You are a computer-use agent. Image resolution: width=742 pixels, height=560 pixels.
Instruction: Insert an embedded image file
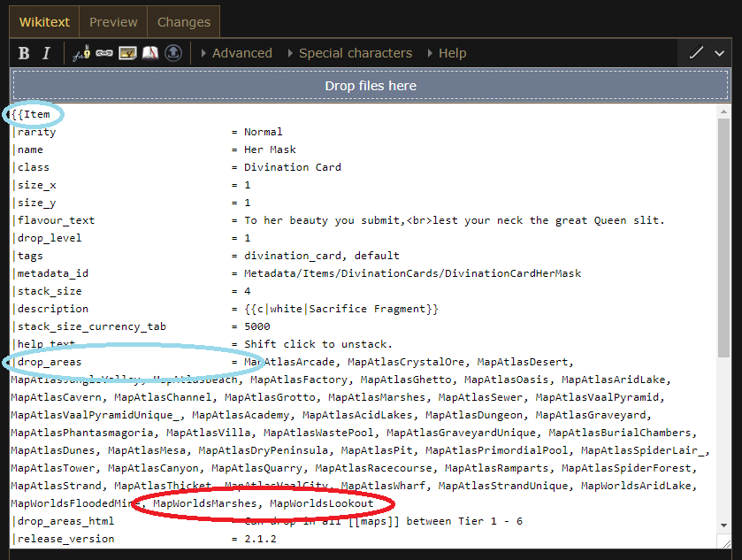[x=127, y=53]
